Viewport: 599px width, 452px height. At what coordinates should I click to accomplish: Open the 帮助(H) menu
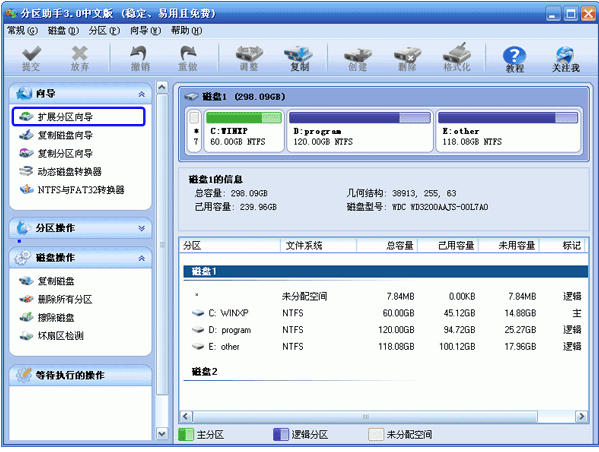(186, 31)
